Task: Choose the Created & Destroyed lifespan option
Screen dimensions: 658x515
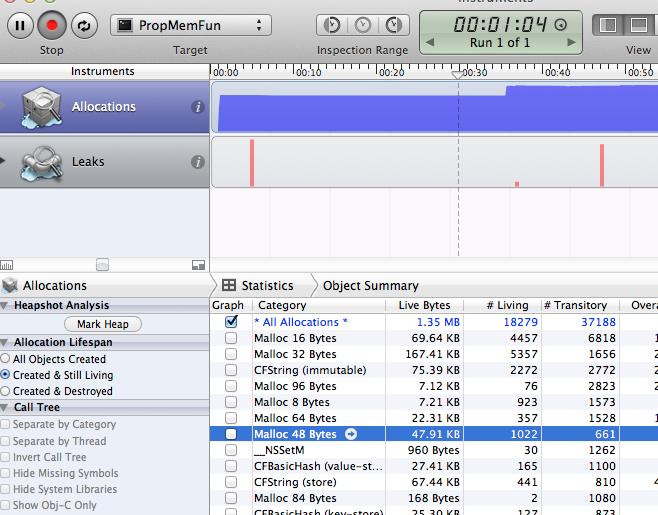Action: click(x=6, y=391)
